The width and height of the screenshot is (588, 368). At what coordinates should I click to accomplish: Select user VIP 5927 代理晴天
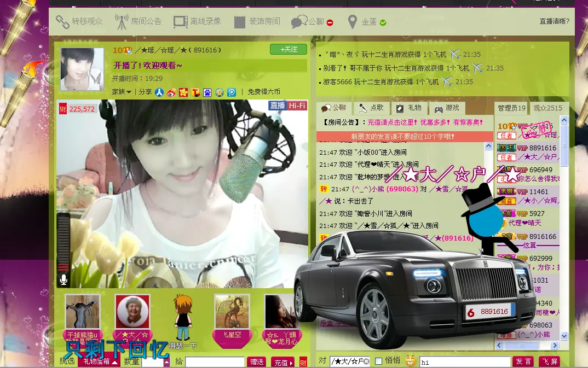pyautogui.click(x=528, y=218)
